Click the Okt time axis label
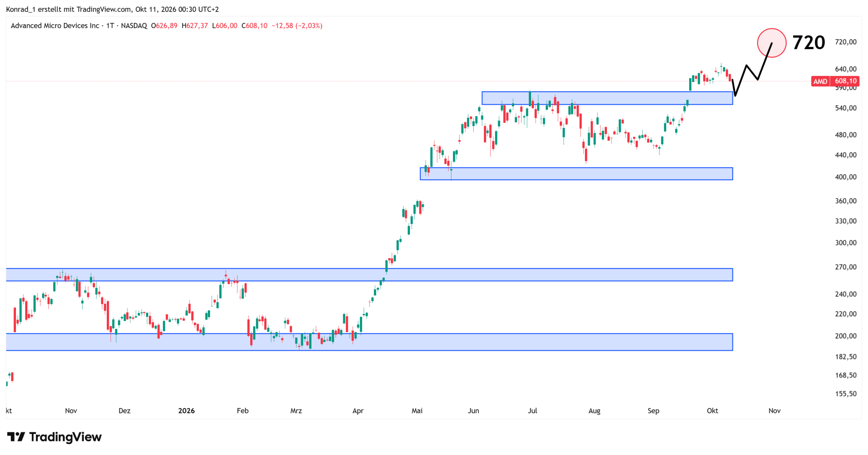This screenshot has width=868, height=455. click(712, 411)
